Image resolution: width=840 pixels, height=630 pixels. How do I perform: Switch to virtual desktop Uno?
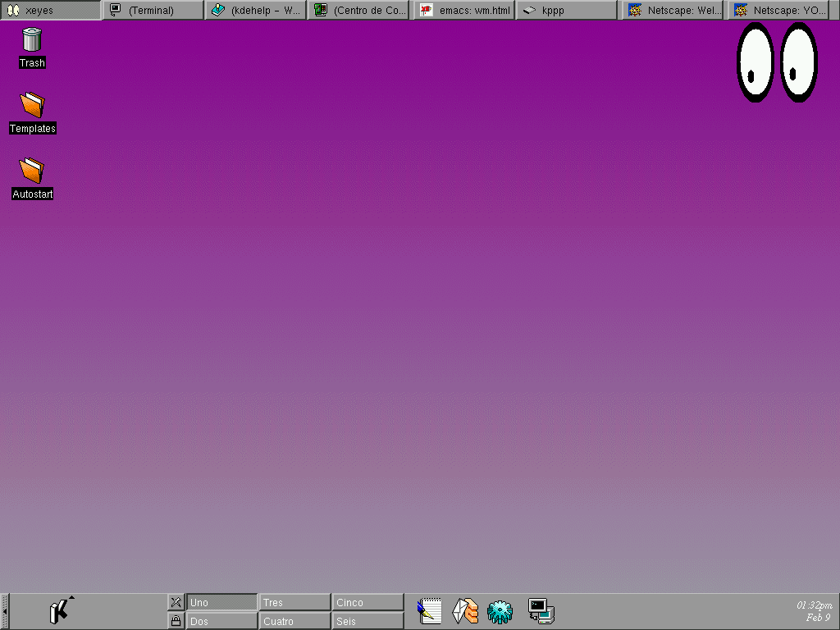(221, 602)
